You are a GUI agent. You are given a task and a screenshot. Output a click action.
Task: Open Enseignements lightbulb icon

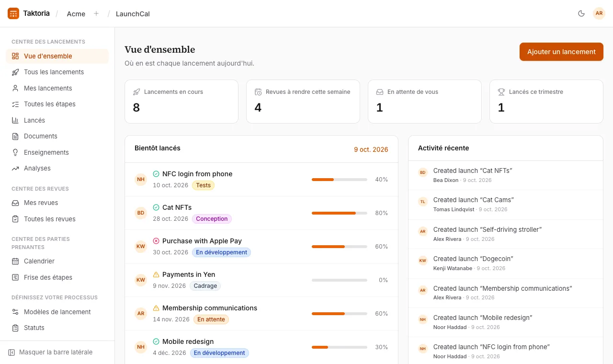(x=15, y=152)
